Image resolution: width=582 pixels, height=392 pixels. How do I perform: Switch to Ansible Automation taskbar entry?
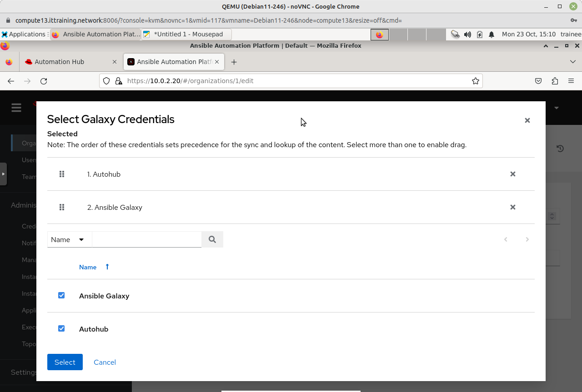point(95,34)
